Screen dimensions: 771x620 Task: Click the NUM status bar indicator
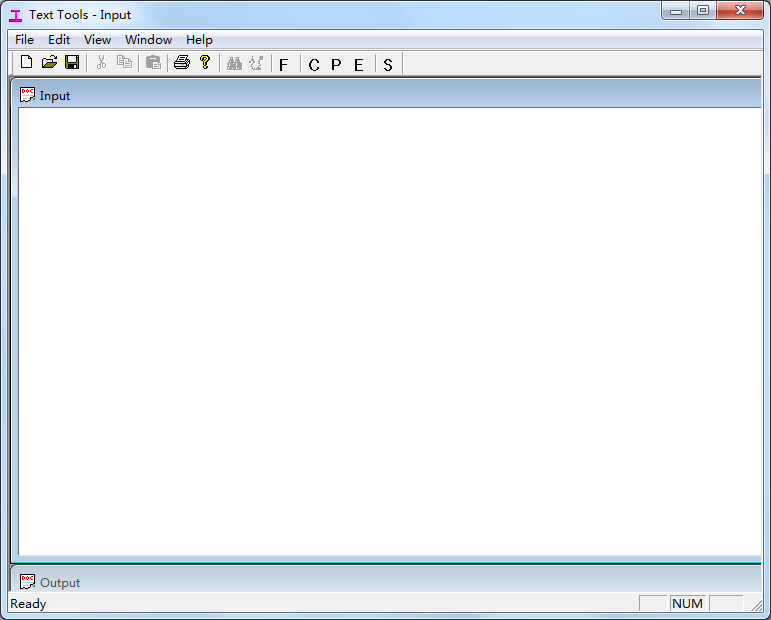687,603
